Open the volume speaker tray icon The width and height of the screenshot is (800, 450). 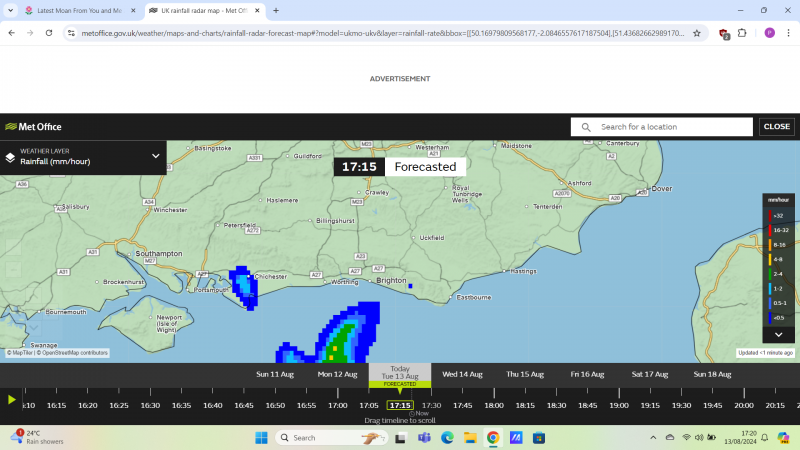(x=699, y=437)
